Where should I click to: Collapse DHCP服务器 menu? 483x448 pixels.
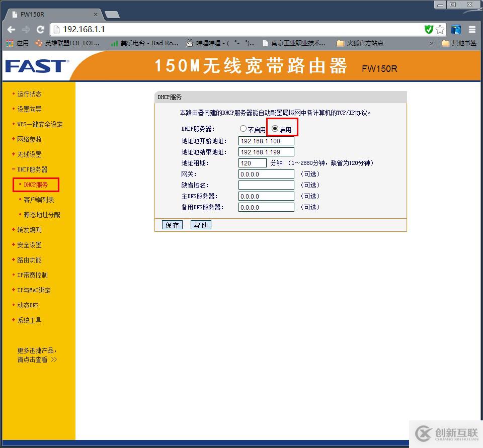[32, 169]
